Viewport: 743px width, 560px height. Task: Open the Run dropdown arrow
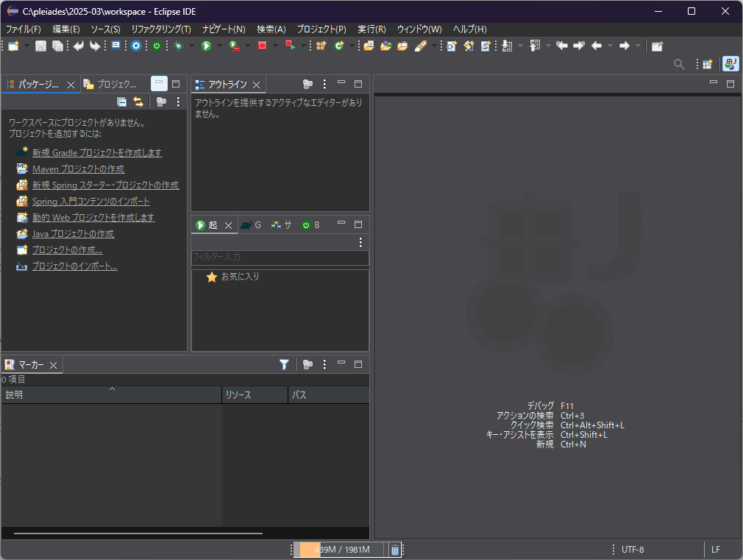point(219,46)
